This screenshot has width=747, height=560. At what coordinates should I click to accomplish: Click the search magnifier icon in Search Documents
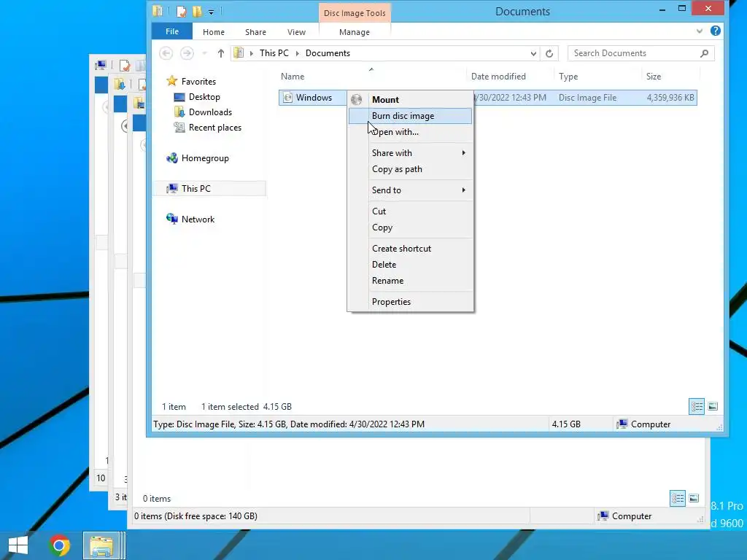(x=704, y=53)
